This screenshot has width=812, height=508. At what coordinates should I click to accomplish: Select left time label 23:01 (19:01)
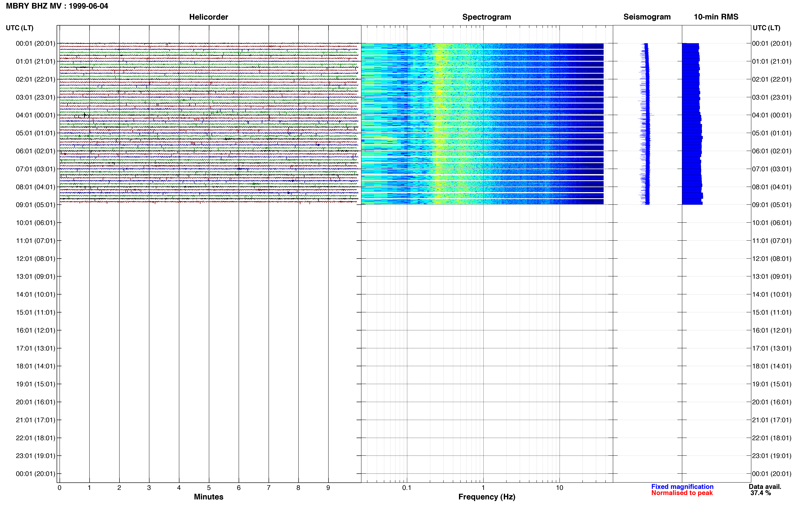pyautogui.click(x=36, y=456)
